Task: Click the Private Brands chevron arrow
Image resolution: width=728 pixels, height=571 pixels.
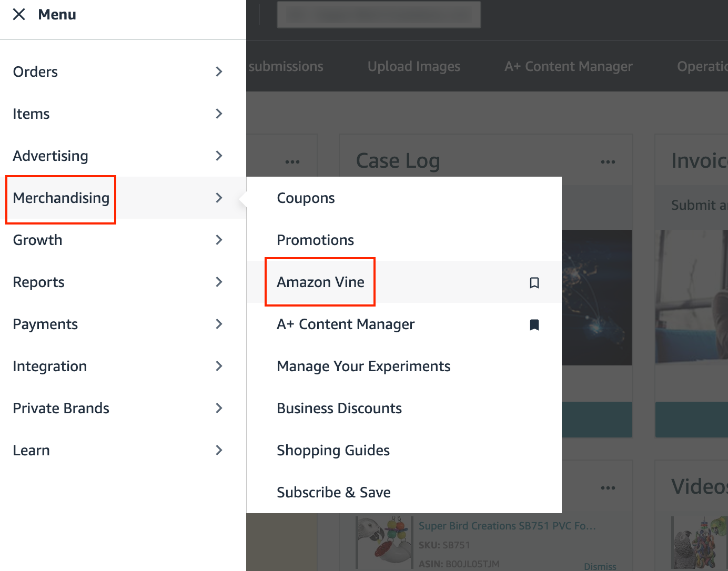Action: point(219,408)
